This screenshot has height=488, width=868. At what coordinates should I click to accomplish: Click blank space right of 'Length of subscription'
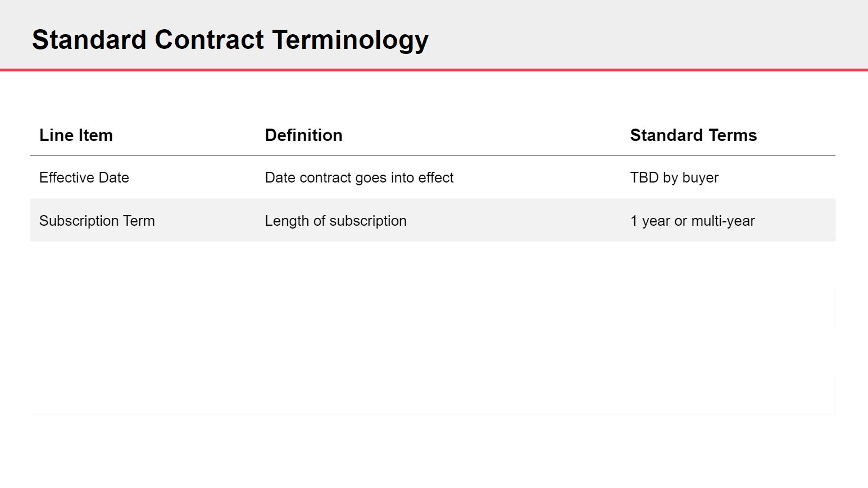[517, 221]
